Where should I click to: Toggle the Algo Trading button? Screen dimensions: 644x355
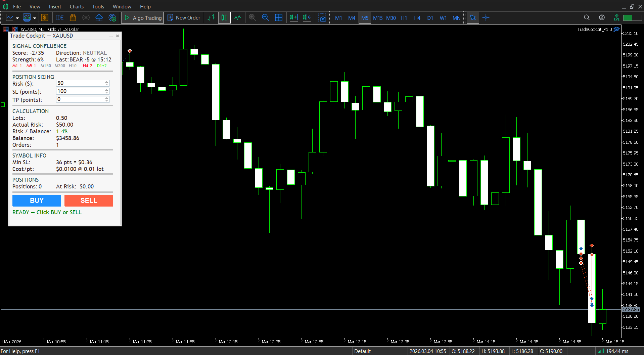[143, 18]
